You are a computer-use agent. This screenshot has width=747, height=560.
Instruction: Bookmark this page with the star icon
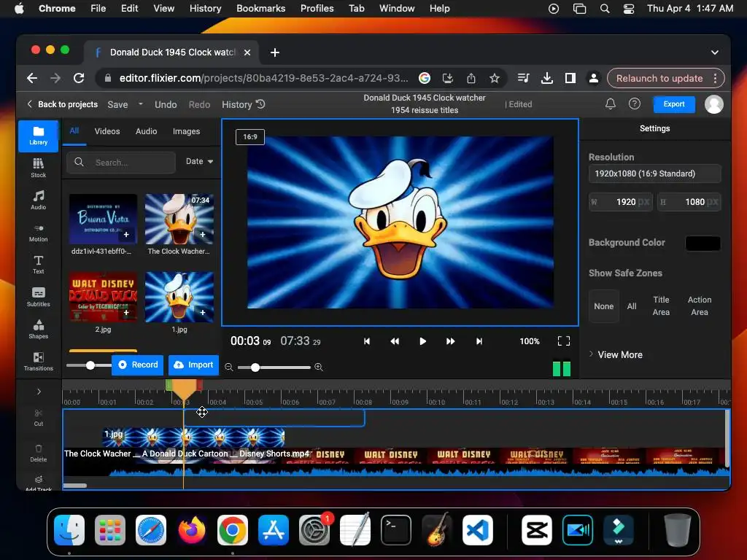coord(494,78)
